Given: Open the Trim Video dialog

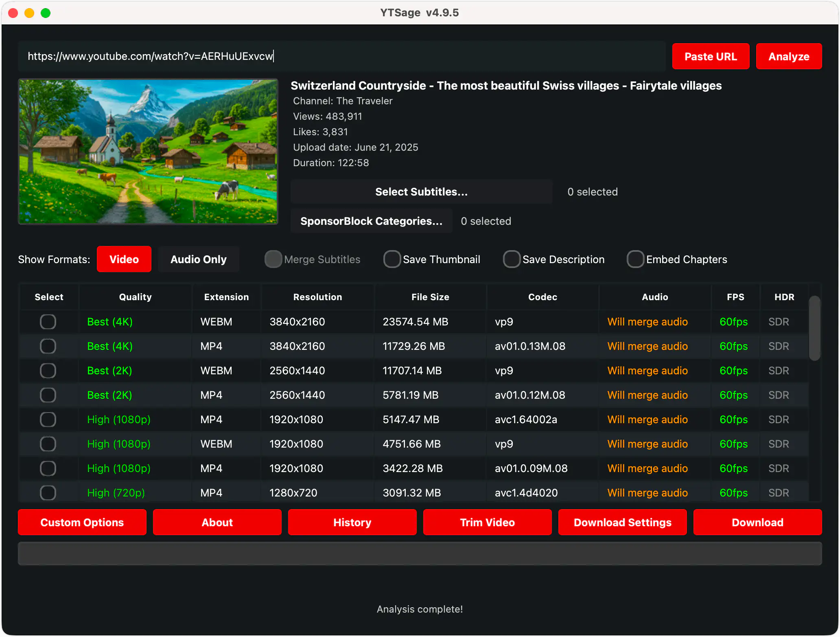Looking at the screenshot, I should (x=487, y=523).
